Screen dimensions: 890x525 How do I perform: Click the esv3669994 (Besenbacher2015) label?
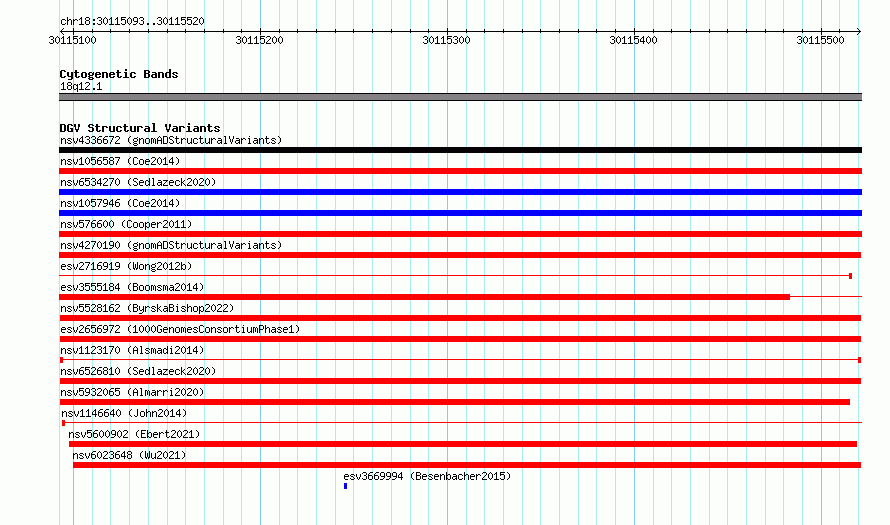coord(427,476)
